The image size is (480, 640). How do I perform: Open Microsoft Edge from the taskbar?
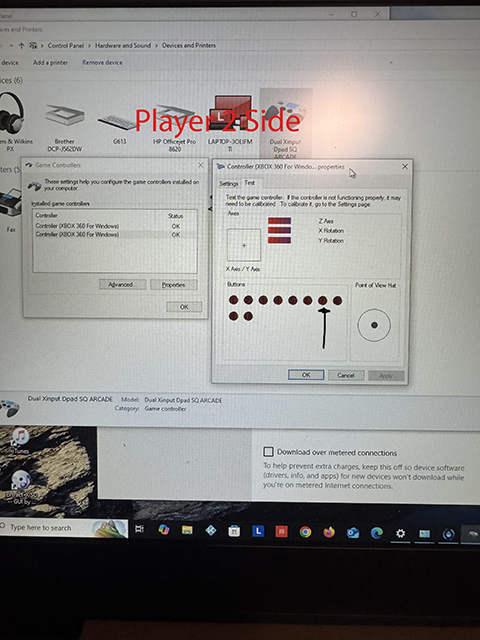point(376,533)
